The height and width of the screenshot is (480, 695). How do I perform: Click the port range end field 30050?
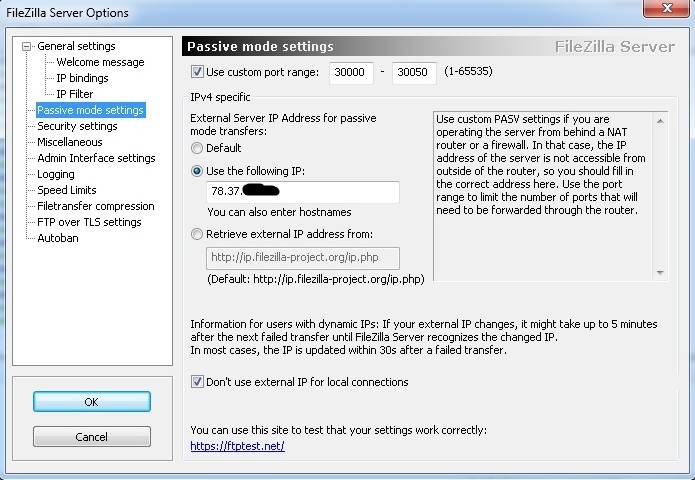point(414,72)
